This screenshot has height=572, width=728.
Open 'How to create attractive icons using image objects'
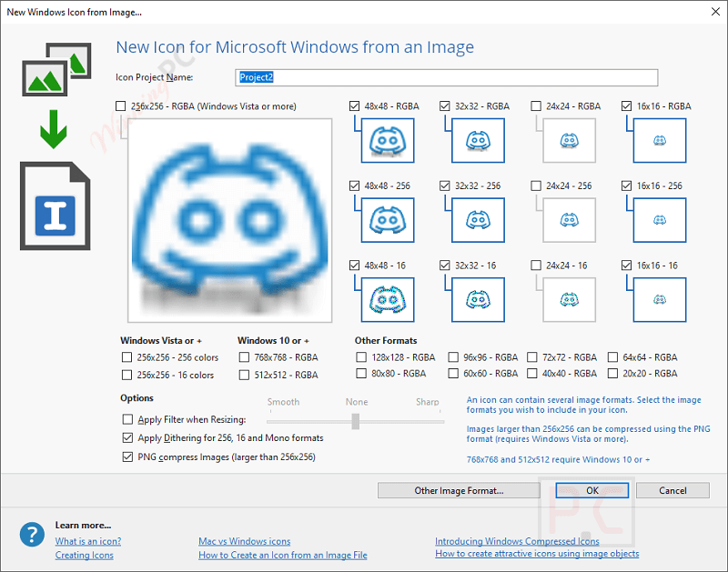537,554
